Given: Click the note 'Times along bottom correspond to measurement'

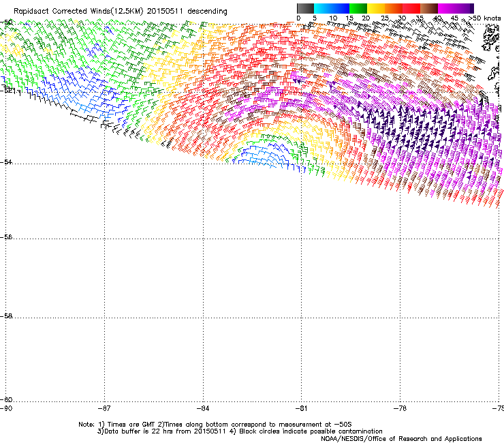Looking at the screenshot, I should 242,425.
